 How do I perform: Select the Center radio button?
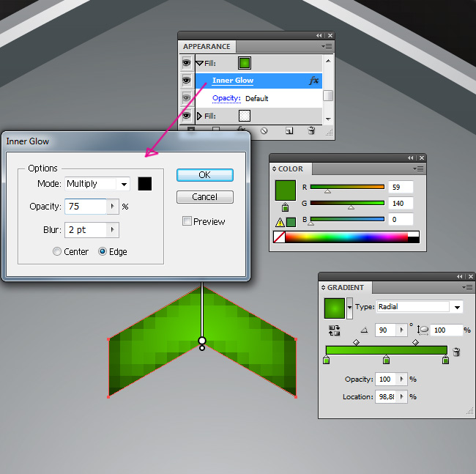[x=57, y=251]
